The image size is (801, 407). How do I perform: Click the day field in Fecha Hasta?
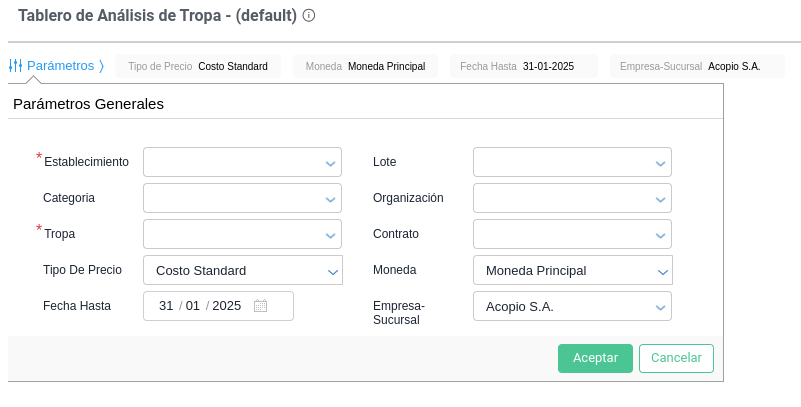tap(166, 306)
